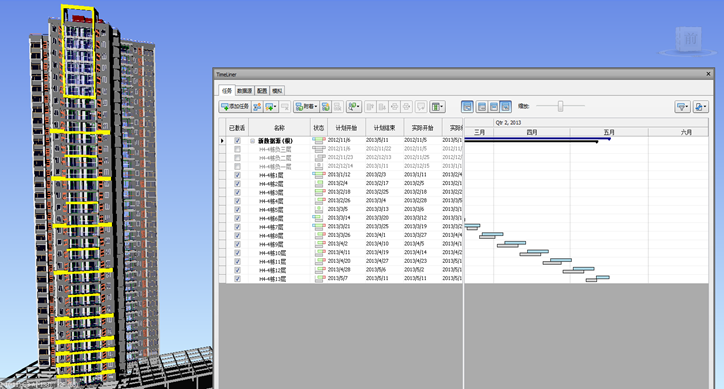Open the columns chooser dropdown
This screenshot has height=389, width=724.
[x=437, y=107]
